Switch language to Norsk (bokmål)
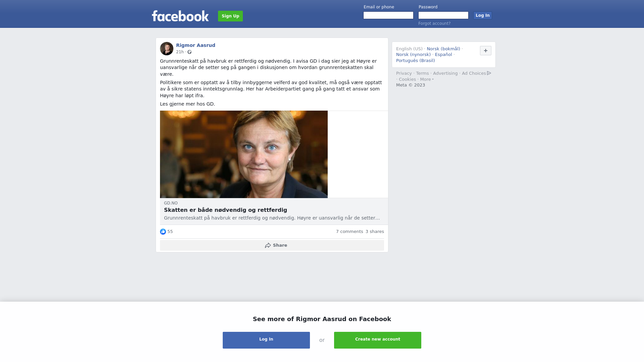The height and width of the screenshot is (362, 644). [x=443, y=49]
